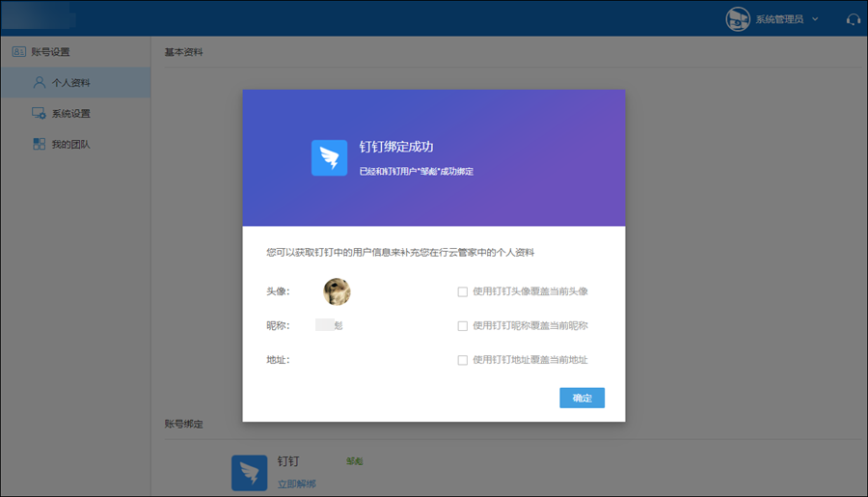Image resolution: width=868 pixels, height=497 pixels.
Task: Click the monitor-gear icon beside 系统设置
Action: [39, 113]
